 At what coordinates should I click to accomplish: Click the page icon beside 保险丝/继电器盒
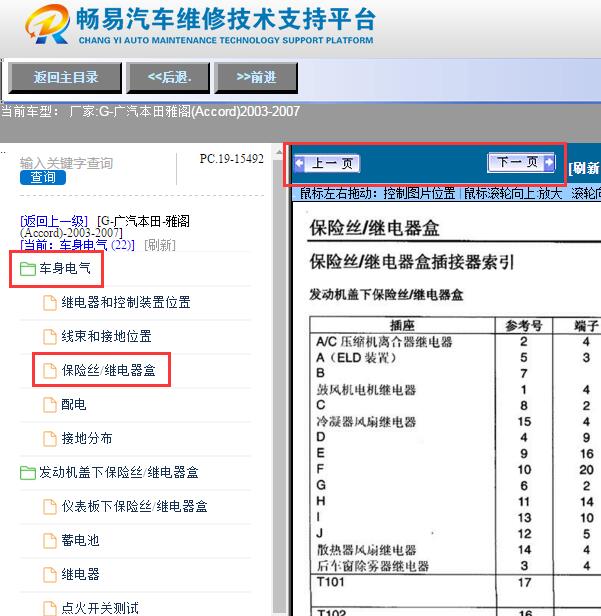tap(50, 371)
